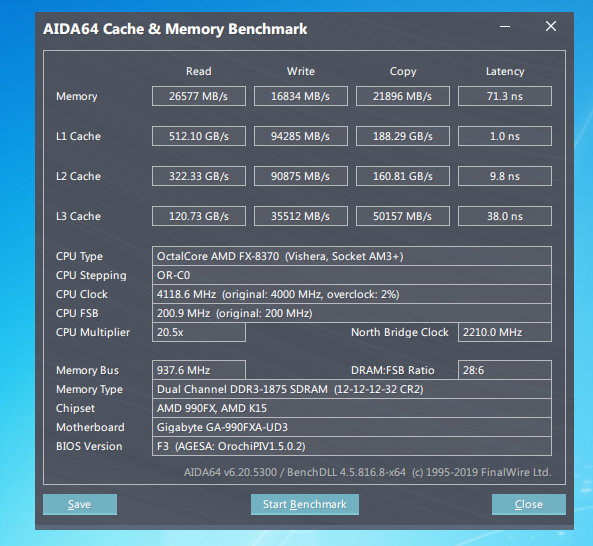
Task: Click the Close button at bottom
Action: pyautogui.click(x=529, y=504)
